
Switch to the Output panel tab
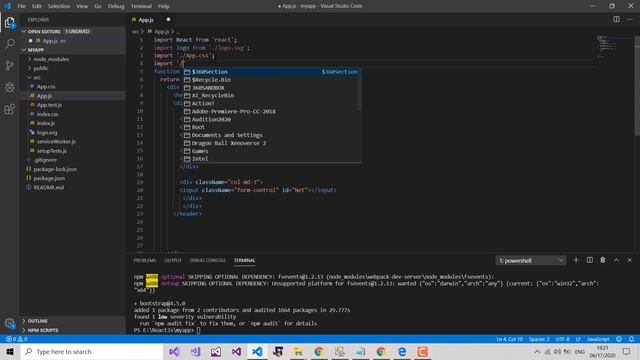pyautogui.click(x=173, y=260)
